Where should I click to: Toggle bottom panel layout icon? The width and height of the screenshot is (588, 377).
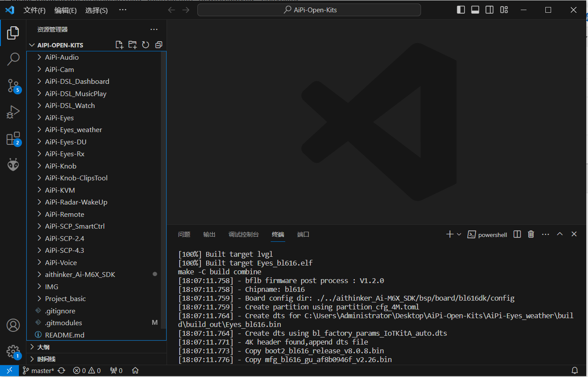pos(475,10)
